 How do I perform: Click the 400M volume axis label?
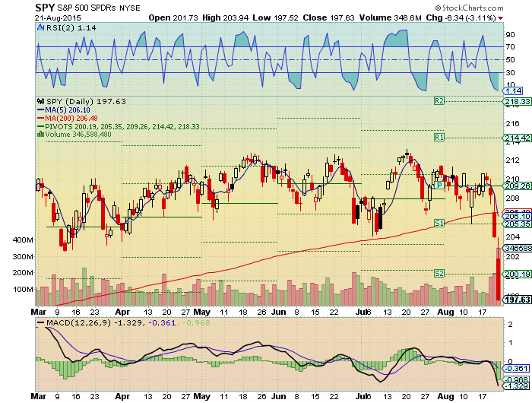click(x=23, y=240)
